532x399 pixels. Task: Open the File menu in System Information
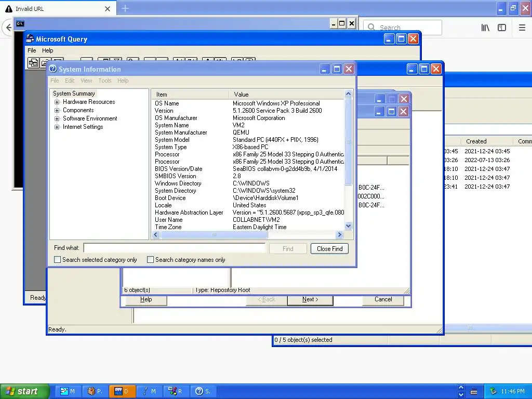point(55,81)
